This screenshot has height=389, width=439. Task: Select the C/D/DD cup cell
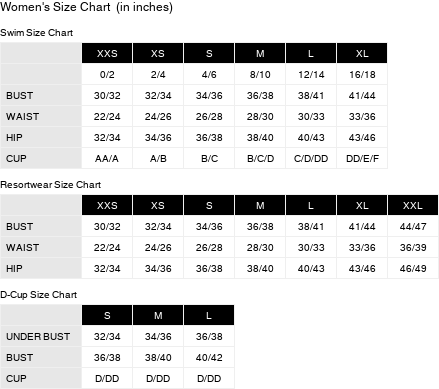(x=311, y=158)
